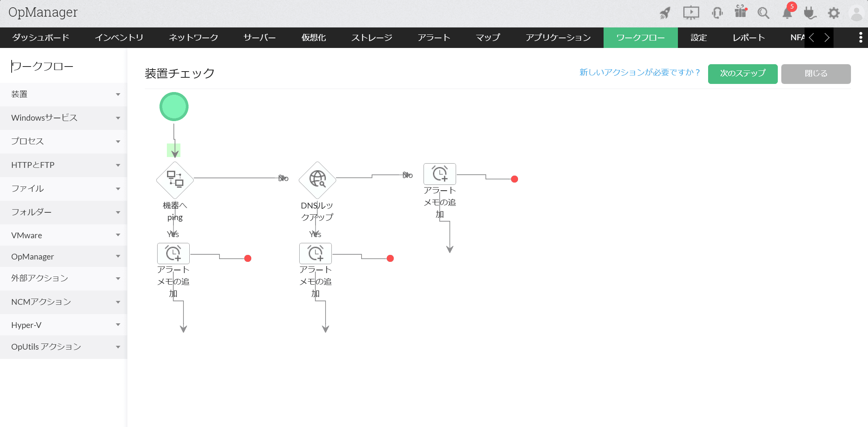Expand the VMware category
The width and height of the screenshot is (868, 427).
click(63, 235)
